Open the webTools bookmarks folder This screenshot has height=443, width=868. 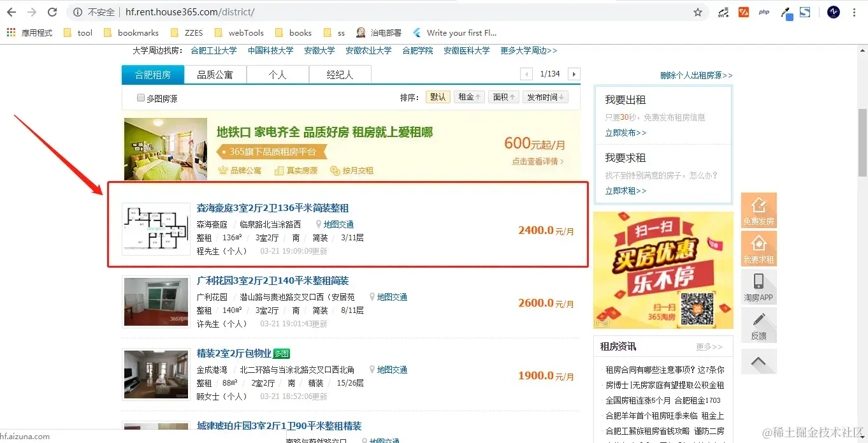pos(239,33)
